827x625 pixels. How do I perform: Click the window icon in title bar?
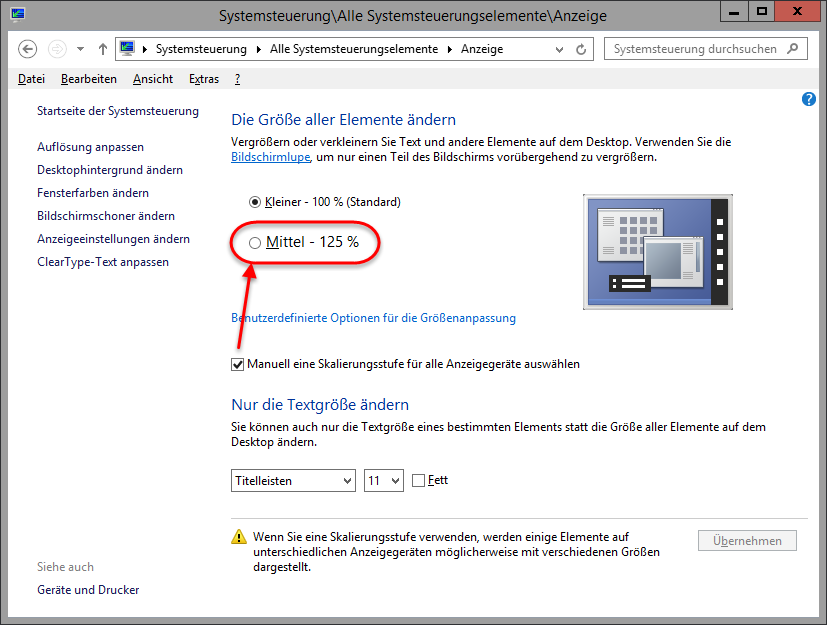[x=18, y=15]
